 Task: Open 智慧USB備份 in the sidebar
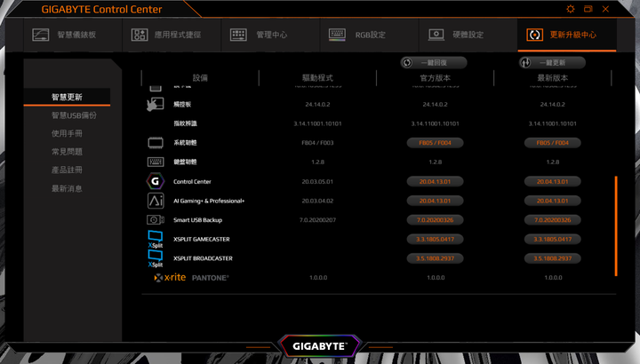[x=74, y=115]
